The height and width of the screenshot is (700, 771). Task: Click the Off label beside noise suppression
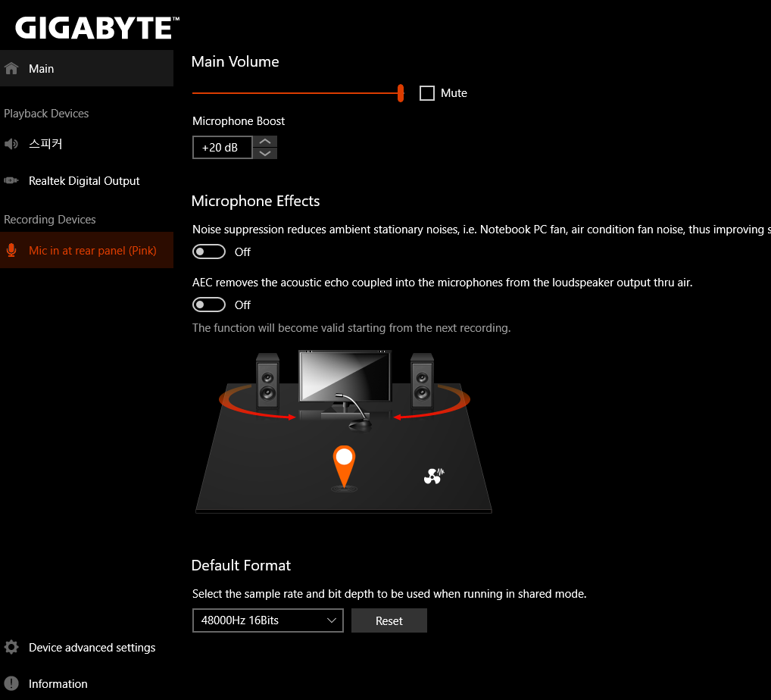click(x=242, y=252)
